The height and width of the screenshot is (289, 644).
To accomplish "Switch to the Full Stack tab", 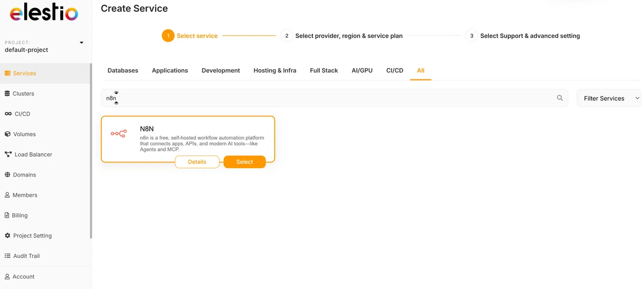I will (x=324, y=70).
